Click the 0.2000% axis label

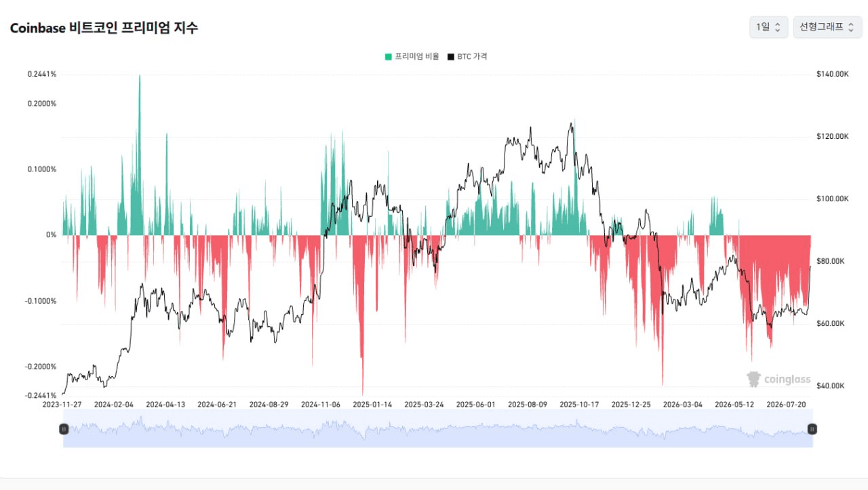(42, 104)
